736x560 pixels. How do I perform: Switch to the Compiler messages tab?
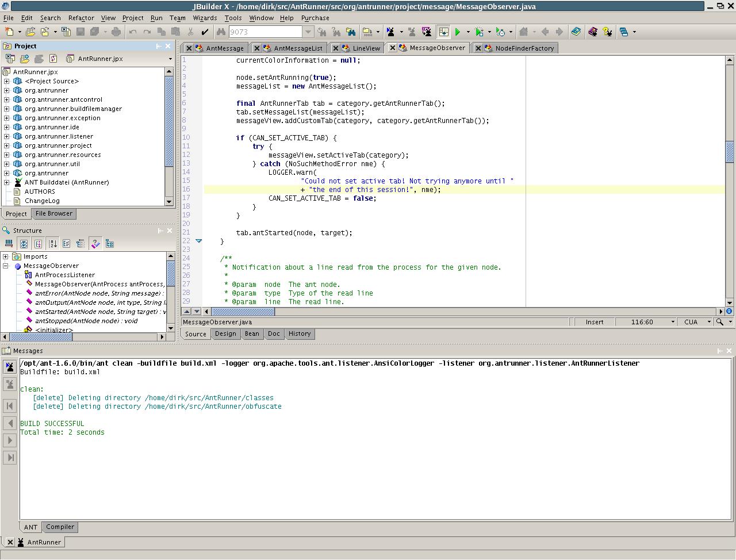tap(60, 527)
